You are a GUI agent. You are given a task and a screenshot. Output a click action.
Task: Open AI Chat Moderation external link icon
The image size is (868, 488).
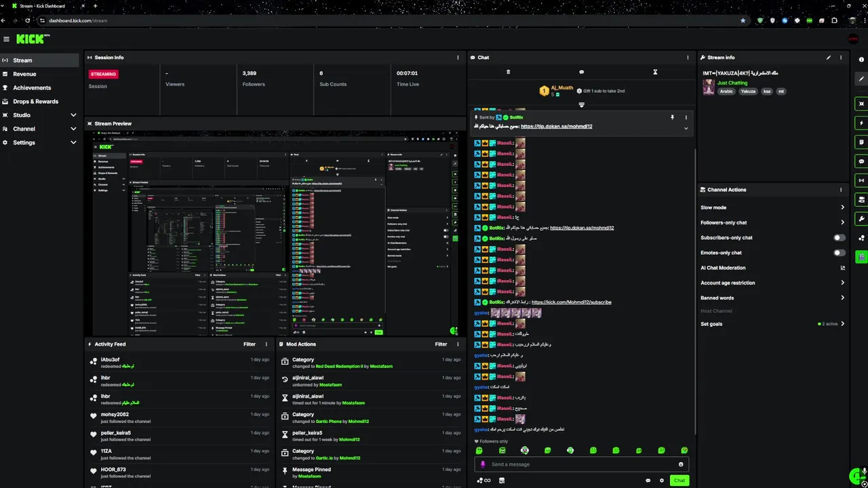843,268
